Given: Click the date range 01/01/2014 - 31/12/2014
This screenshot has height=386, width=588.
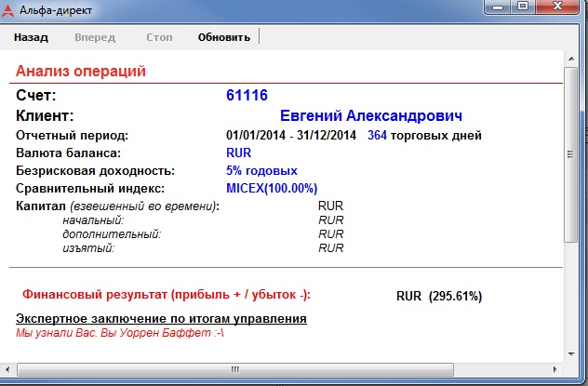Looking at the screenshot, I should click(291, 135).
